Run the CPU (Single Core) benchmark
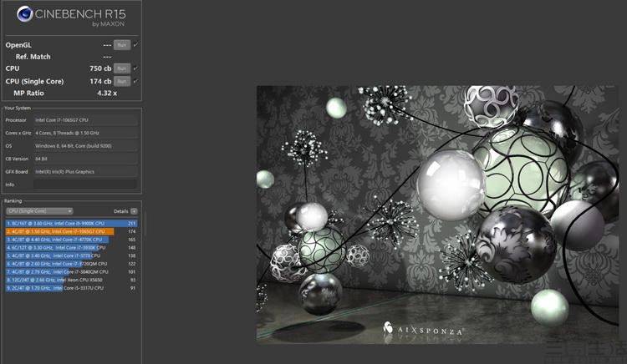This screenshot has height=364, width=627. click(x=122, y=81)
